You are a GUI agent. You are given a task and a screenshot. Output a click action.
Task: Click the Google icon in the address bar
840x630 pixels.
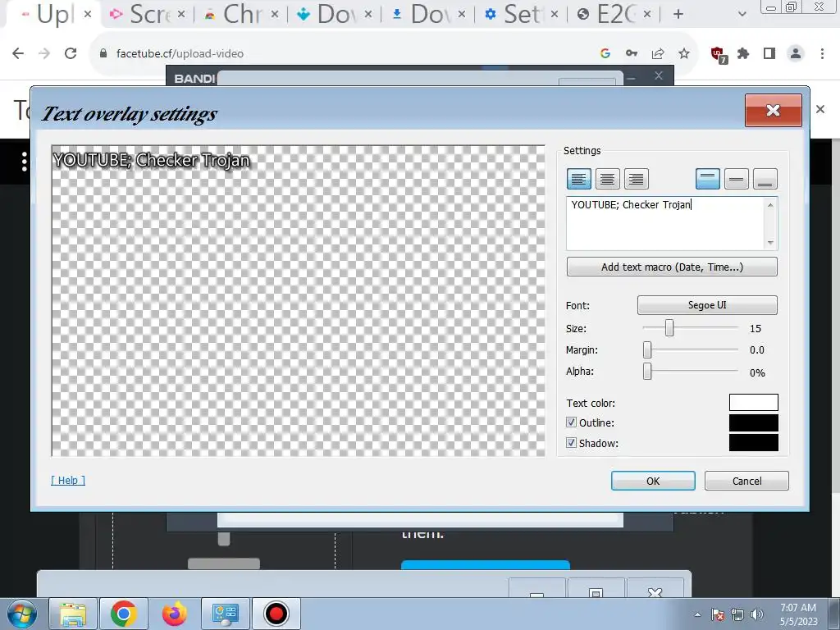pyautogui.click(x=605, y=53)
